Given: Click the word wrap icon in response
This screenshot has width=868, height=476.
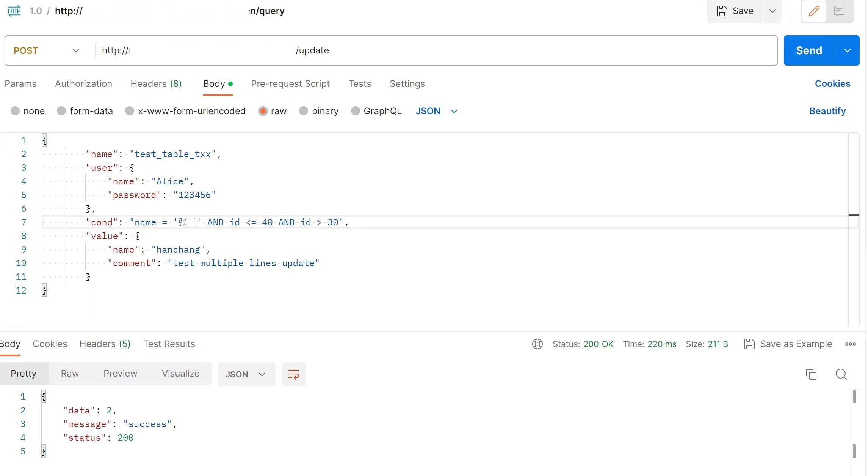Looking at the screenshot, I should click(293, 374).
